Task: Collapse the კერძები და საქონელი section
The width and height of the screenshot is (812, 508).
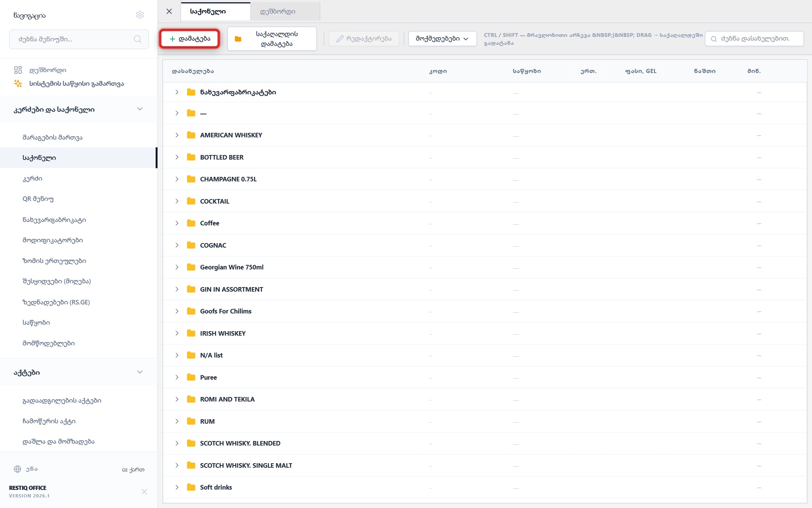Action: pyautogui.click(x=140, y=109)
